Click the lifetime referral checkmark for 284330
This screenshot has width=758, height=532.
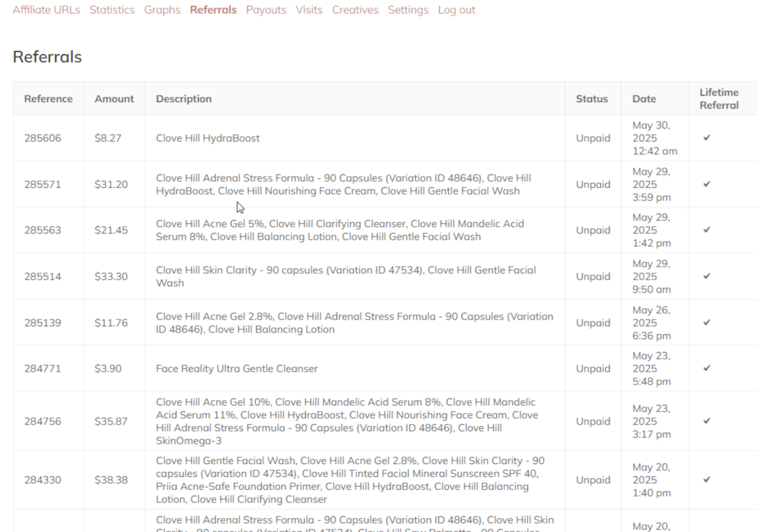coord(707,479)
